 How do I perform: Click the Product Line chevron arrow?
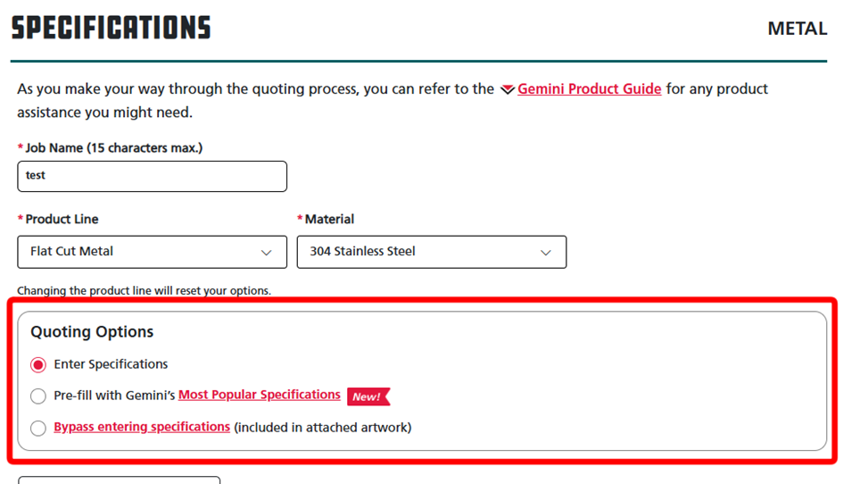tap(266, 253)
